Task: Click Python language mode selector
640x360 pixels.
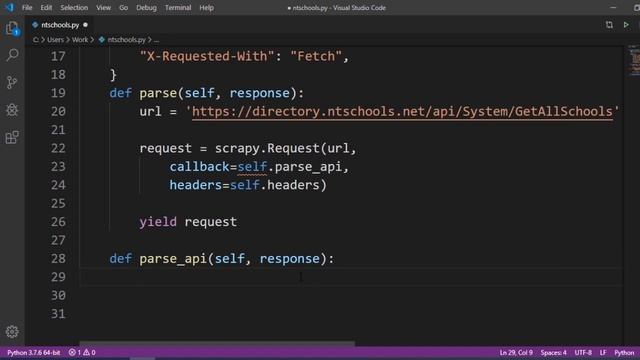Action: coord(624,352)
